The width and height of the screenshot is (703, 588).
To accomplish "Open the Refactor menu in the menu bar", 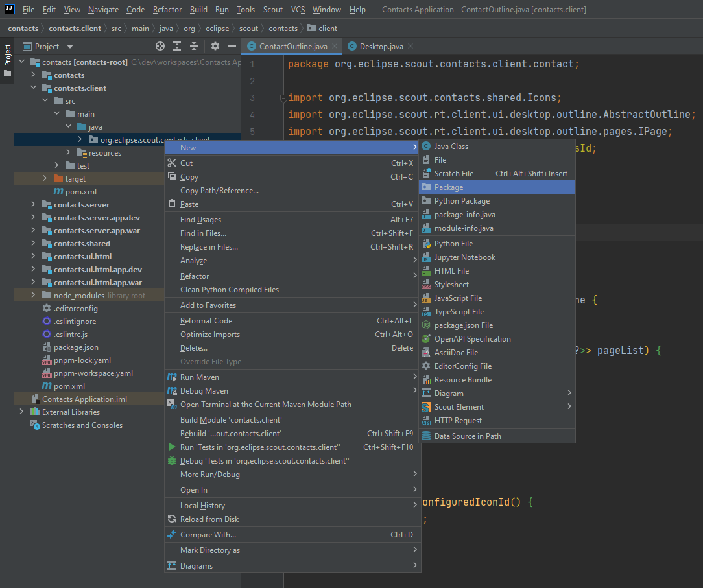I will tap(167, 9).
